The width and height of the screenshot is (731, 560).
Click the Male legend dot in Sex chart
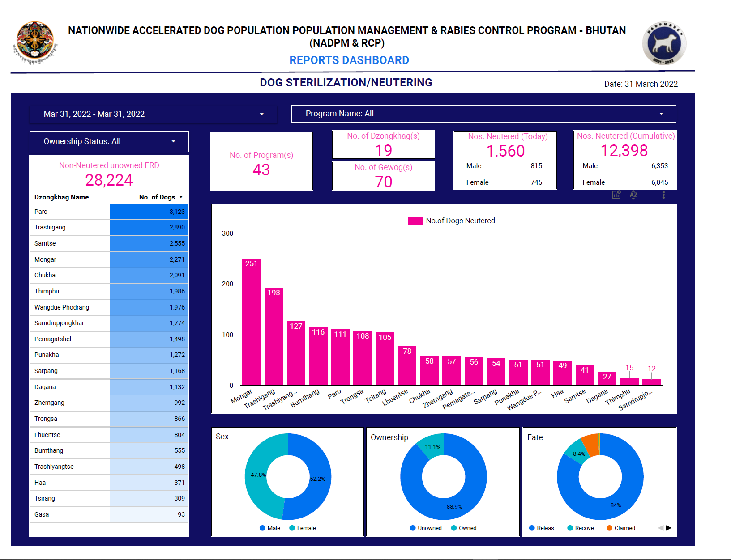[262, 528]
